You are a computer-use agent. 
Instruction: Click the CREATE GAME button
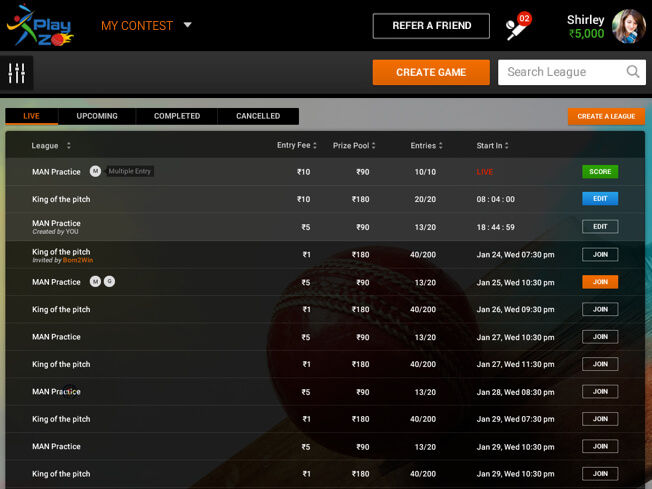431,72
